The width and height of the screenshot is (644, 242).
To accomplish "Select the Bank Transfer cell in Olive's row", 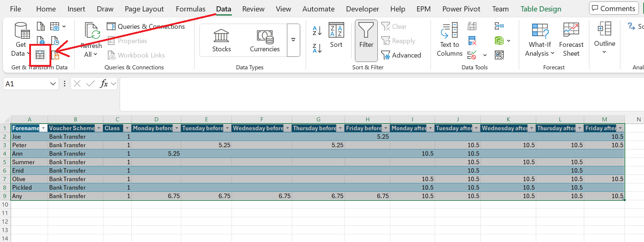I will (x=76, y=179).
